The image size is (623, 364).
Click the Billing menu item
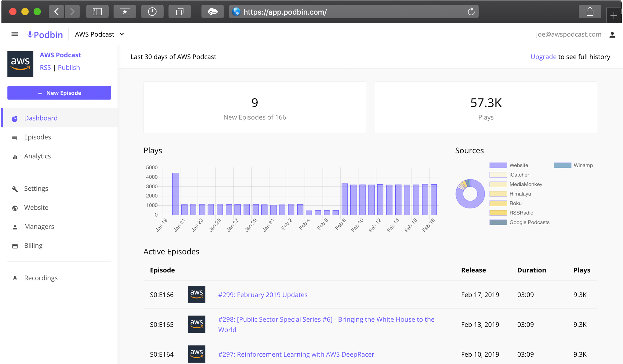coord(33,245)
